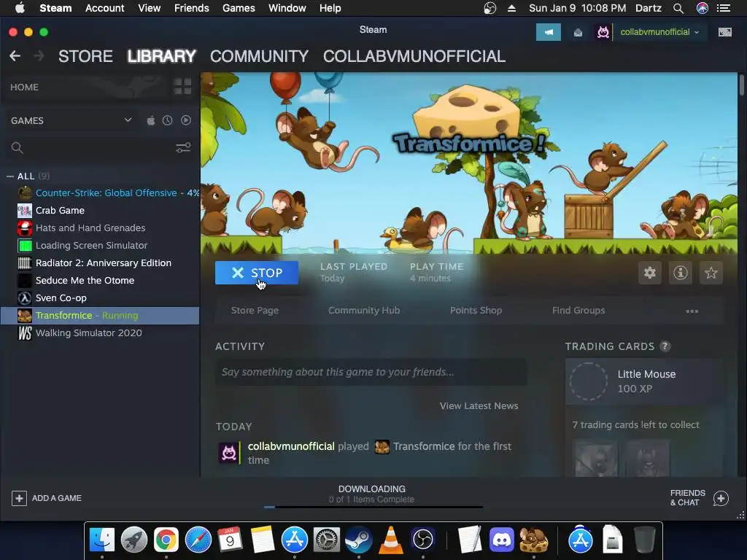This screenshot has width=747, height=560.
Task: Open Points Shop link
Action: click(476, 311)
